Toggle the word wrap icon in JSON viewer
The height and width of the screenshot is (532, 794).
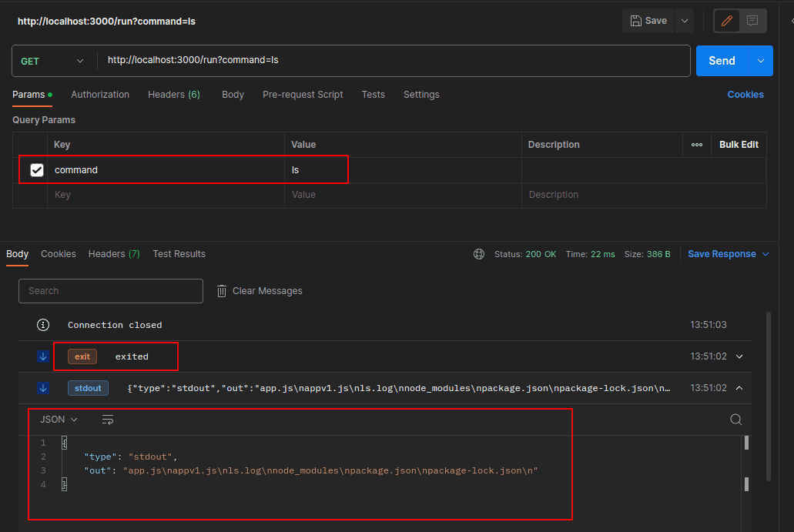(x=107, y=420)
